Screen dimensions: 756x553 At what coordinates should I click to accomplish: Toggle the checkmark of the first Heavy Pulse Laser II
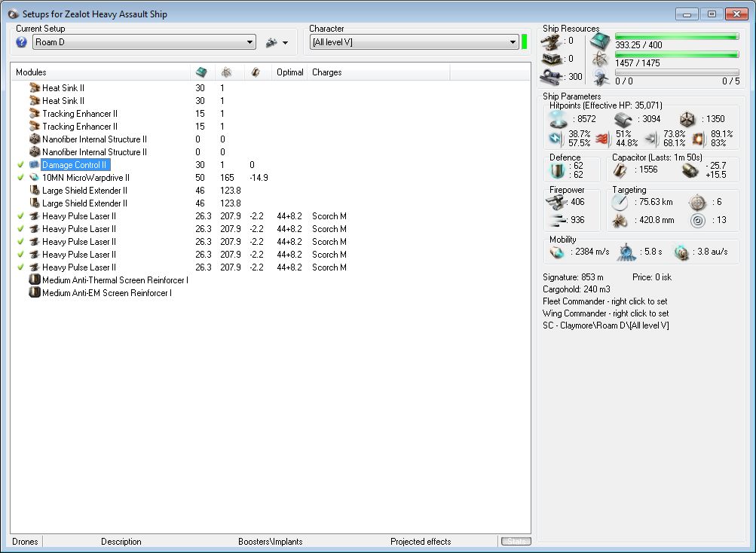click(21, 216)
